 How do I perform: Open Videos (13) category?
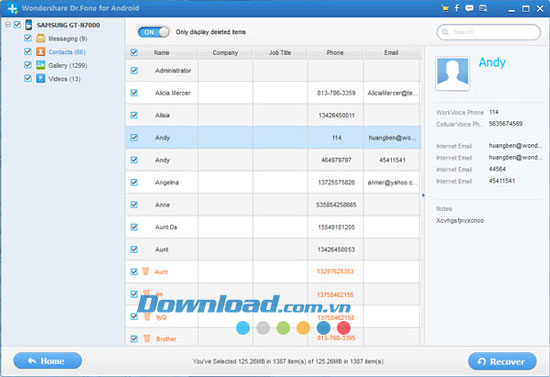(64, 79)
